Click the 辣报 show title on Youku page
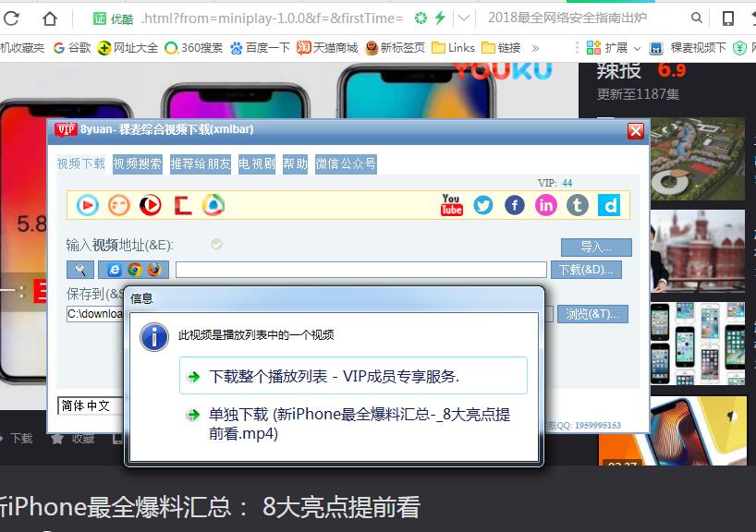 pos(618,71)
